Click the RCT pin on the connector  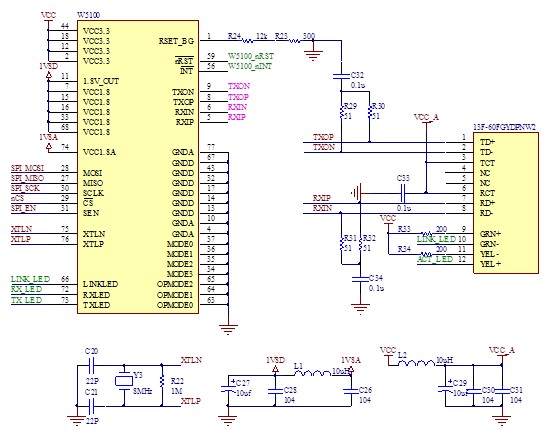coord(487,193)
